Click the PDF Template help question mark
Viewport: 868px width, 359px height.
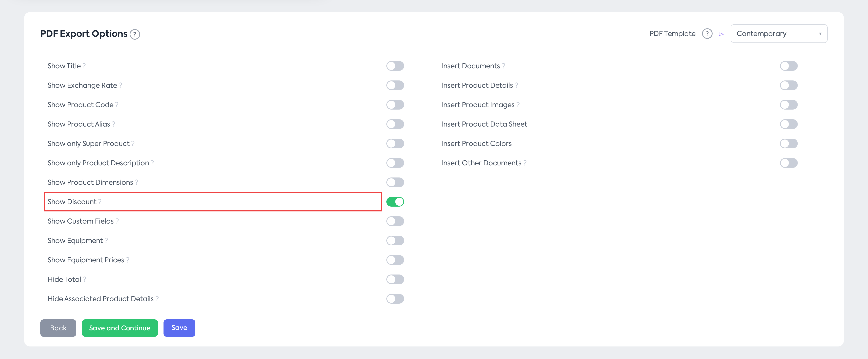point(707,34)
